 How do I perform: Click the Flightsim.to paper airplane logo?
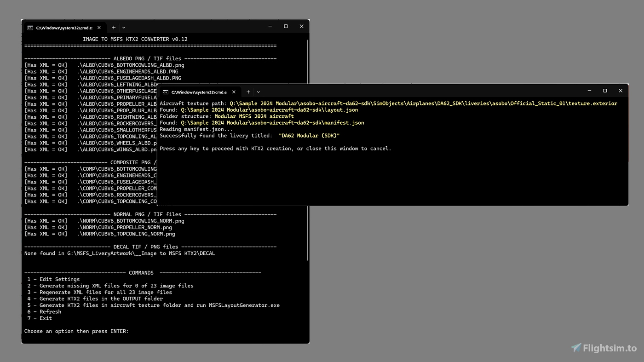[x=575, y=348]
